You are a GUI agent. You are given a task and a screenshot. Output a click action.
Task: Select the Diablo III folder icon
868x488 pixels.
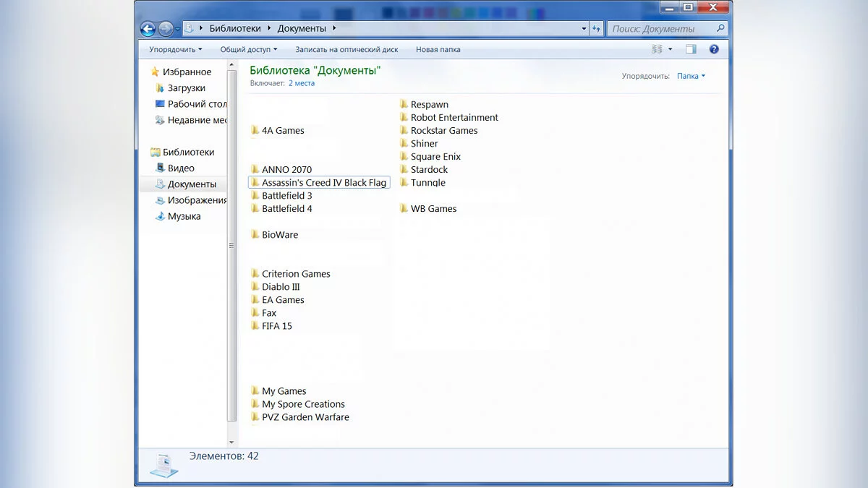pos(255,287)
